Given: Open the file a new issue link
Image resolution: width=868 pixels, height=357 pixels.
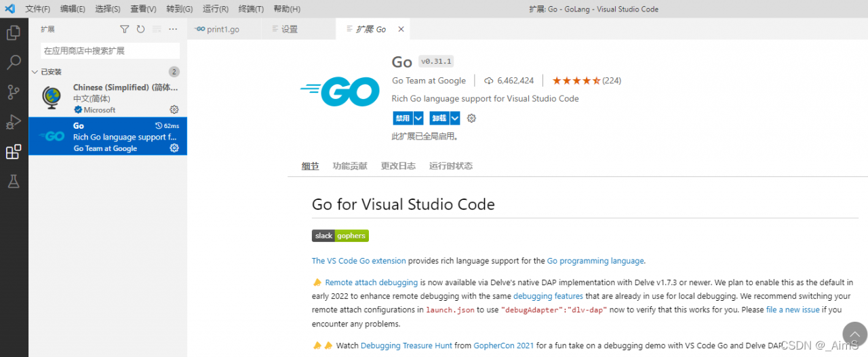Looking at the screenshot, I should pyautogui.click(x=793, y=310).
